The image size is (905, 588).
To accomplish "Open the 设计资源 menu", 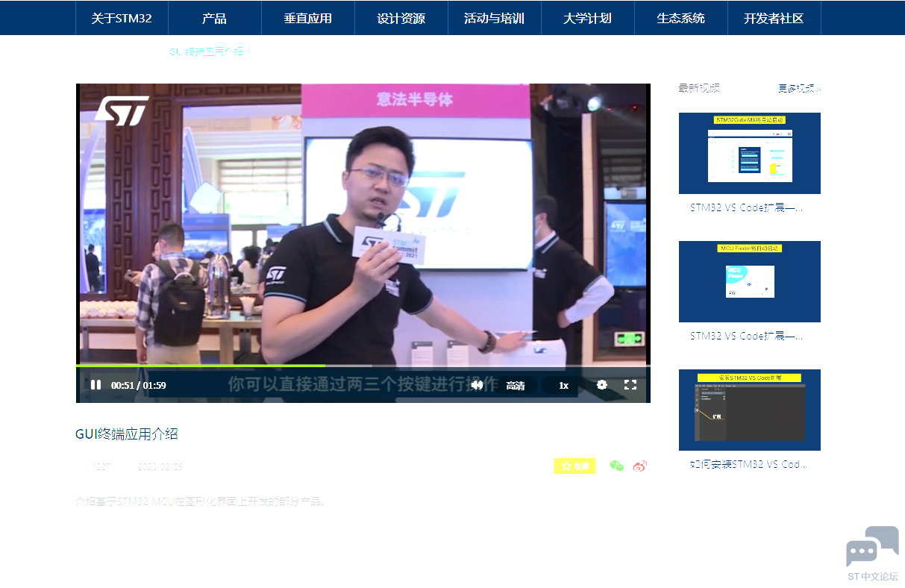I will tap(401, 18).
